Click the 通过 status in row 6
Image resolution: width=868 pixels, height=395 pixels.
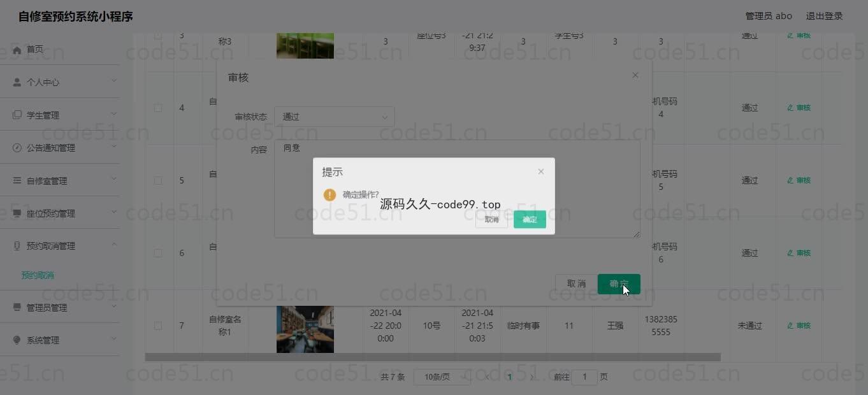(x=750, y=253)
